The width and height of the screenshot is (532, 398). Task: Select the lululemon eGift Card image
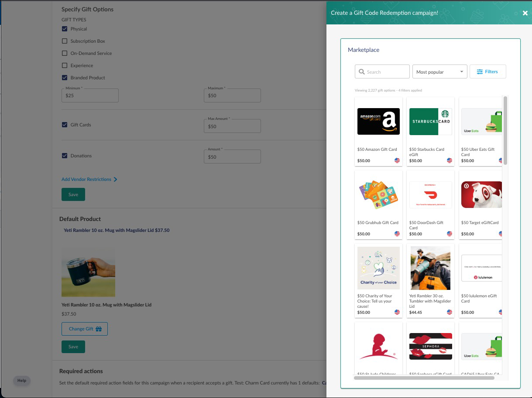[482, 268]
